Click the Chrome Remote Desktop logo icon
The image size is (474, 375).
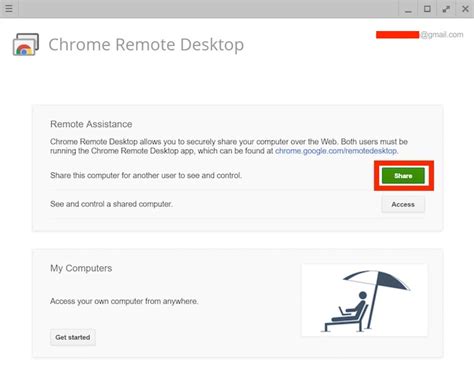(26, 44)
